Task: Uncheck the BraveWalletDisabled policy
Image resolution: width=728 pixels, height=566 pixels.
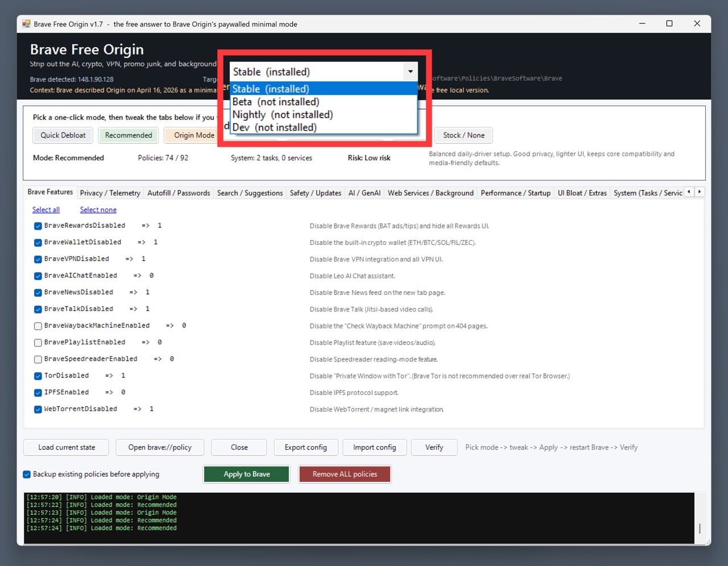Action: point(38,243)
